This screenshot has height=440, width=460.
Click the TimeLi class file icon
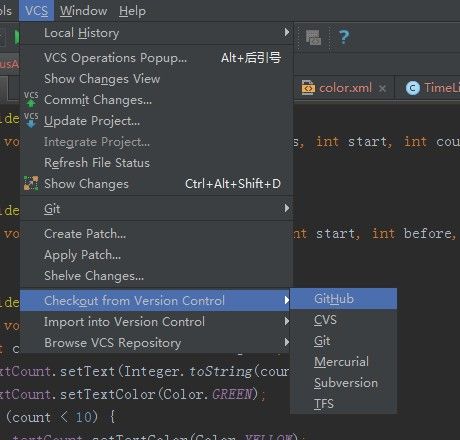point(413,88)
